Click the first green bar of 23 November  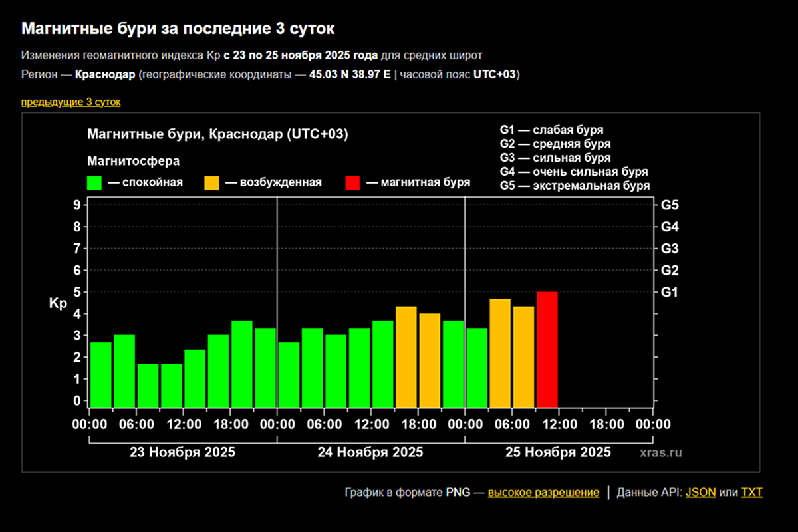click(x=101, y=374)
